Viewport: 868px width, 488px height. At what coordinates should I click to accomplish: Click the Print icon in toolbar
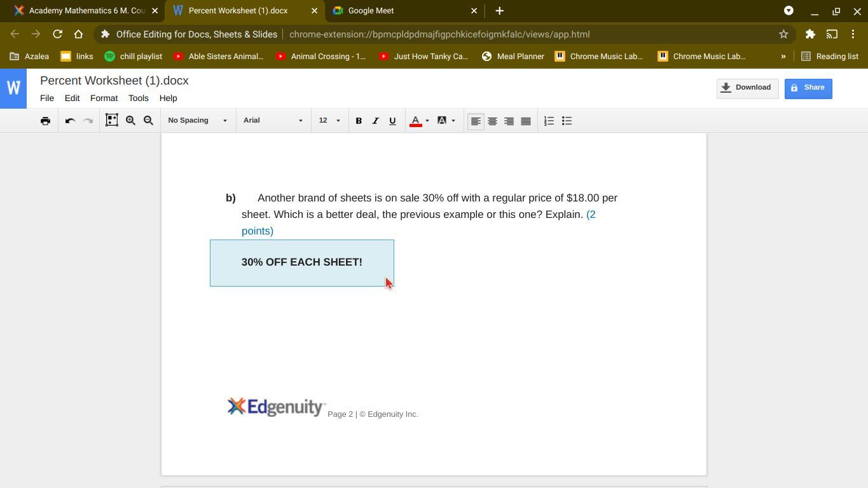pyautogui.click(x=45, y=121)
